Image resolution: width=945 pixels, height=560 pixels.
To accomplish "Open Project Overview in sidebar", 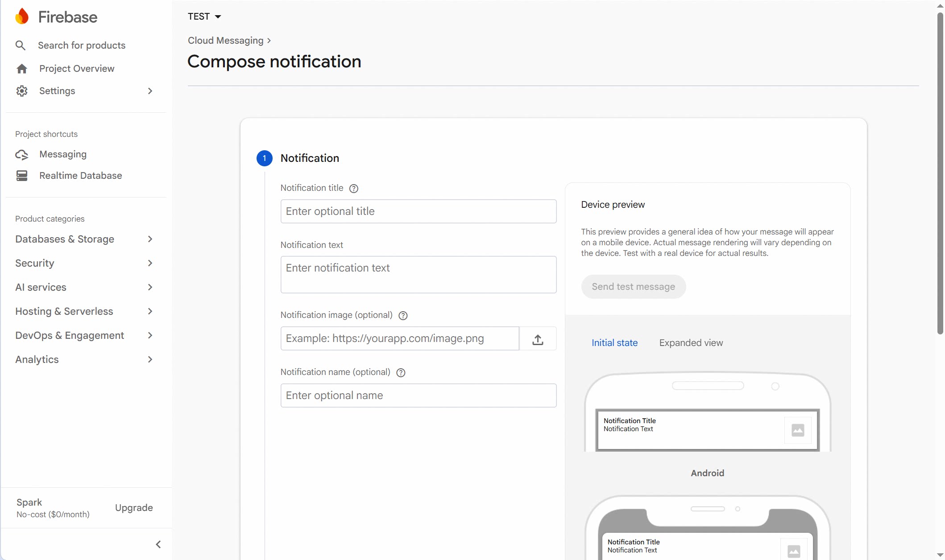I will coord(77,69).
